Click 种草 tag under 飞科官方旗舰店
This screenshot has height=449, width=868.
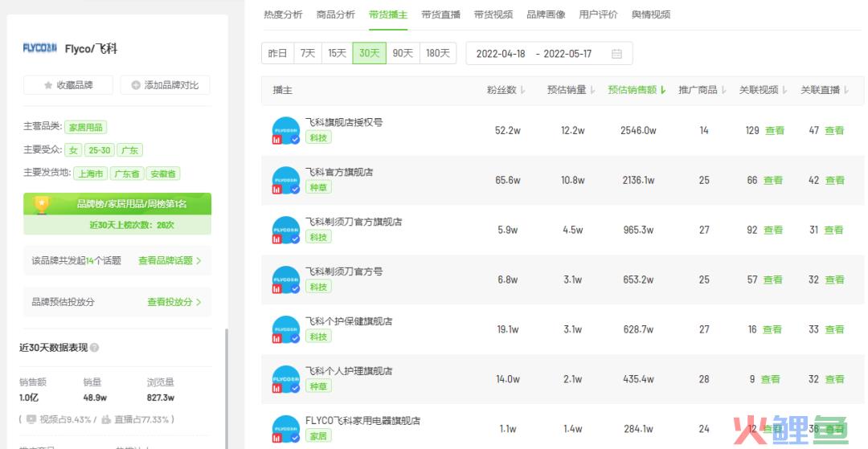(318, 187)
